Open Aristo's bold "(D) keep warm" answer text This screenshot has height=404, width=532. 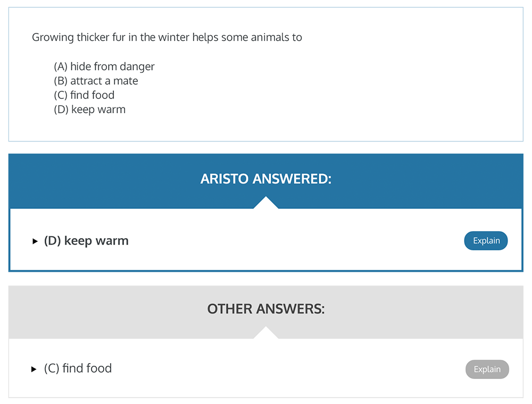tap(86, 241)
